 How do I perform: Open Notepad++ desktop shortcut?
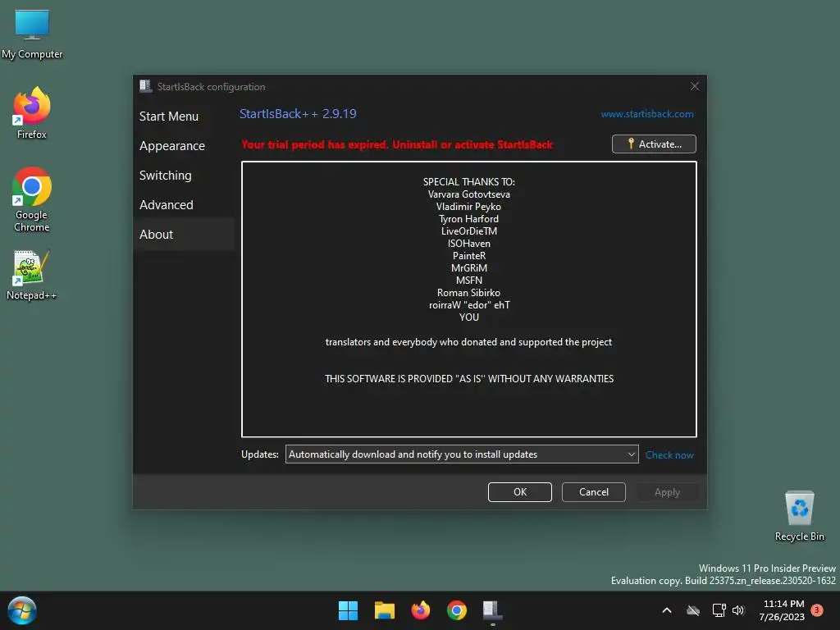tap(32, 276)
